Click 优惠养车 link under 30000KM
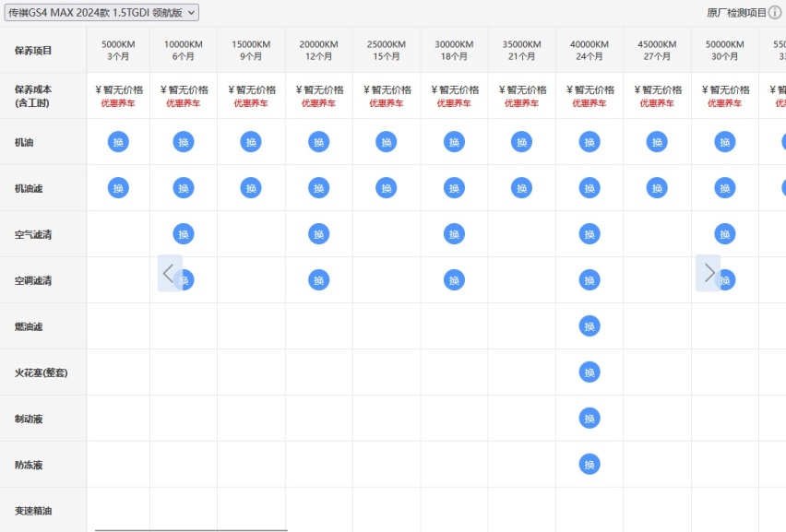The image size is (786, 532). tap(454, 103)
